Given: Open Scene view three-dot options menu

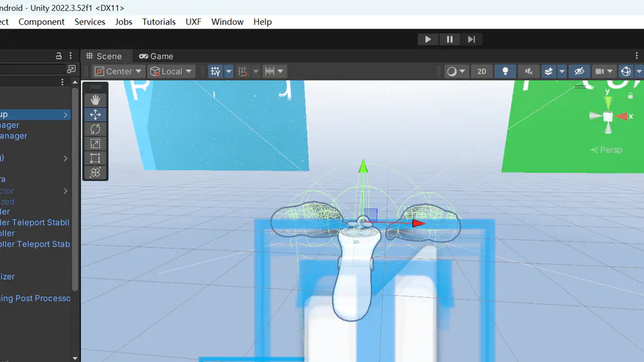Looking at the screenshot, I should [637, 56].
